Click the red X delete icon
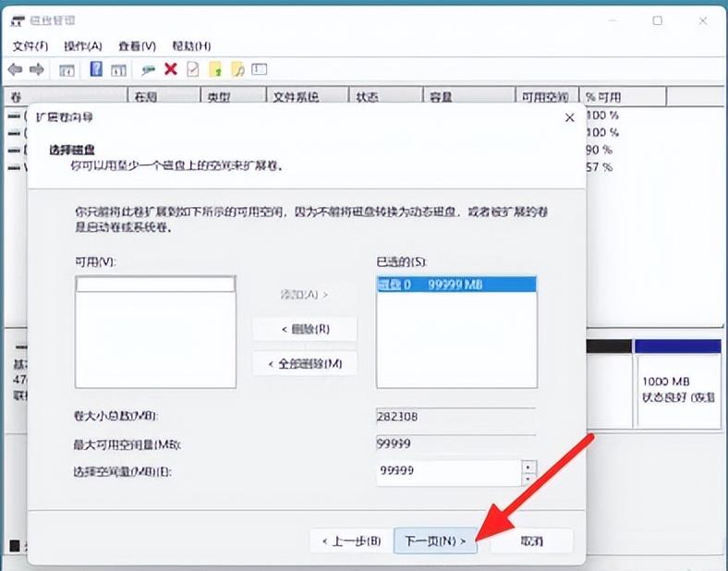The height and width of the screenshot is (571, 728). pos(171,69)
